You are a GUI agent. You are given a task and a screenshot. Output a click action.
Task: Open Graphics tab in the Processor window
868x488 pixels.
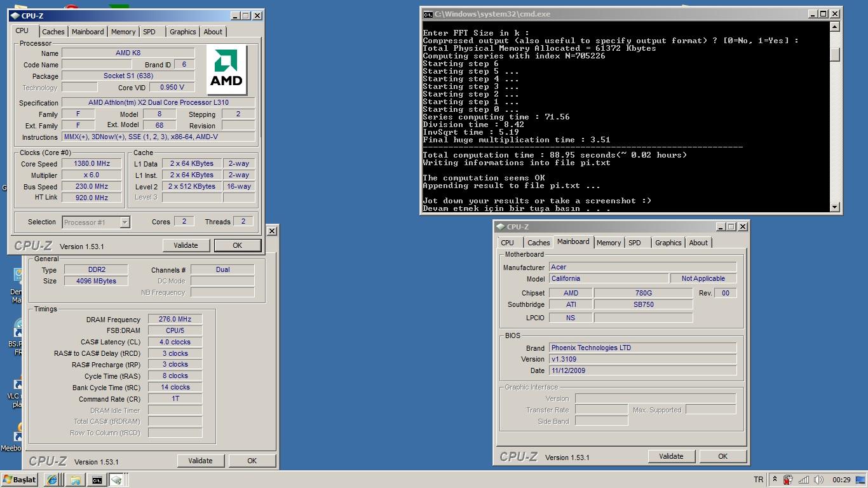click(x=183, y=32)
